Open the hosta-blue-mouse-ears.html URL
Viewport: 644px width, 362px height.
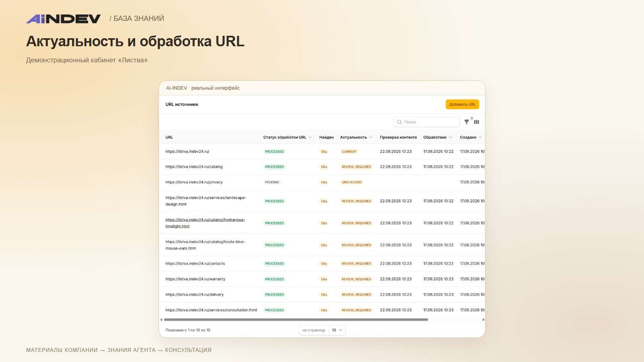click(205, 245)
